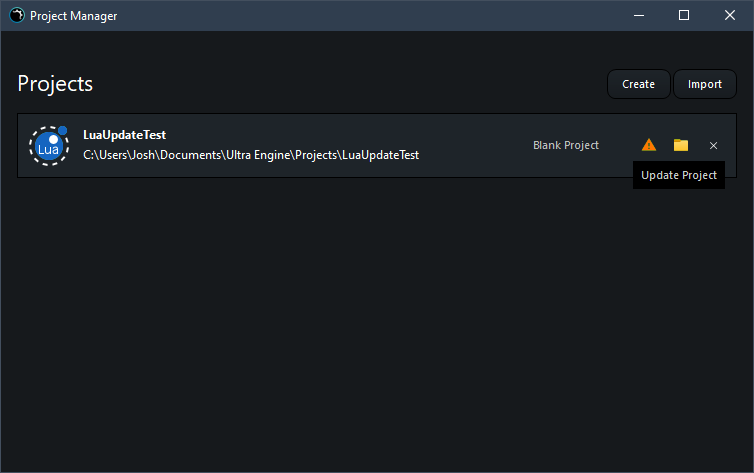Maximize the Project Manager window
The height and width of the screenshot is (473, 754).
(684, 15)
